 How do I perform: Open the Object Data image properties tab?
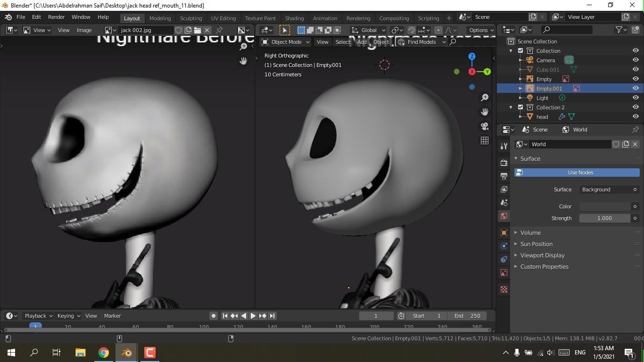click(504, 272)
